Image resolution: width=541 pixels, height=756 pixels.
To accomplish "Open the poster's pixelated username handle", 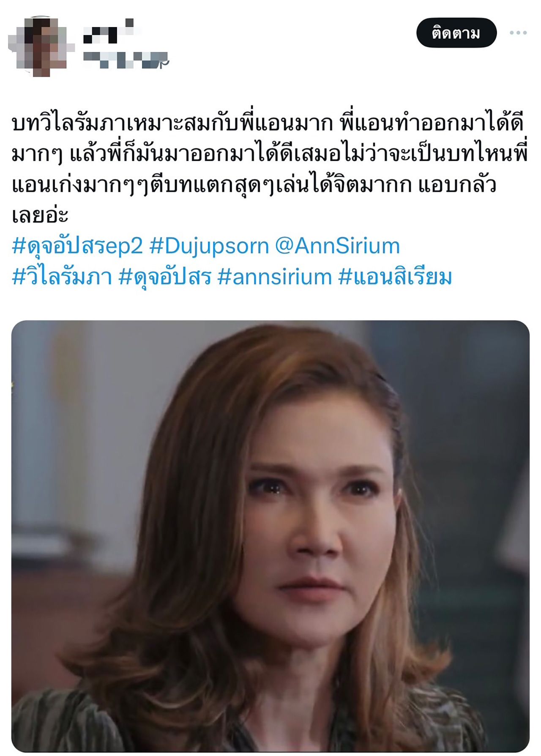I will tap(126, 60).
